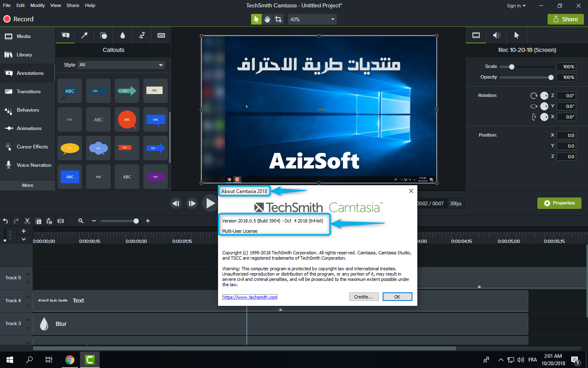Open the Blur & Highlight annotations tab
Image resolution: width=588 pixels, height=368 pixels.
[x=122, y=36]
